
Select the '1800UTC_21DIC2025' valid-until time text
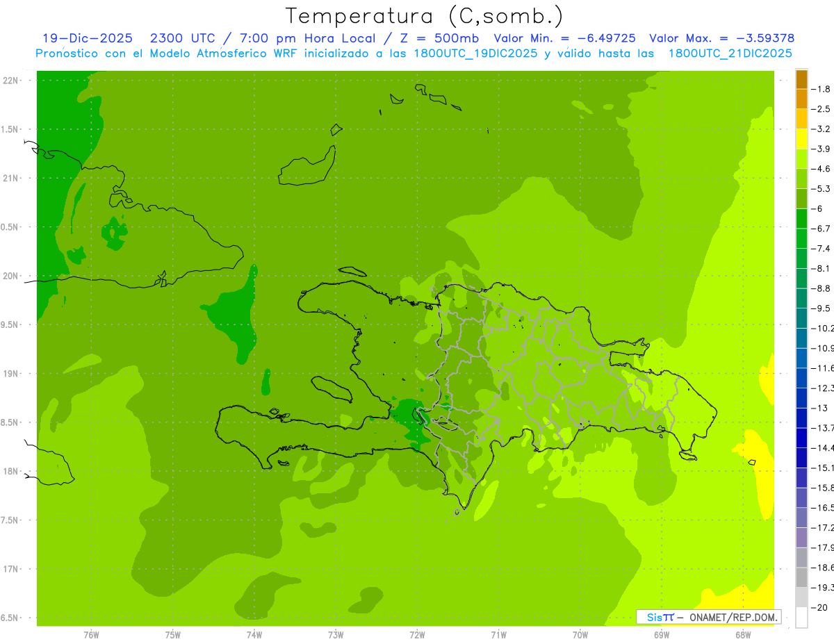pyautogui.click(x=730, y=53)
